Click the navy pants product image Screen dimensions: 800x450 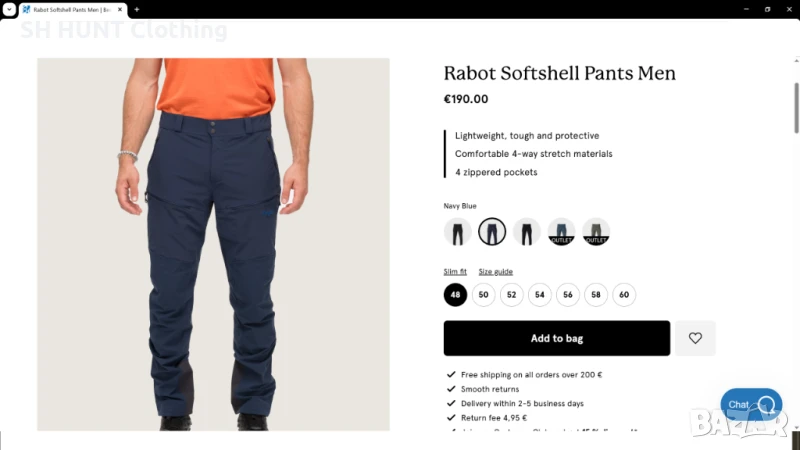click(213, 244)
